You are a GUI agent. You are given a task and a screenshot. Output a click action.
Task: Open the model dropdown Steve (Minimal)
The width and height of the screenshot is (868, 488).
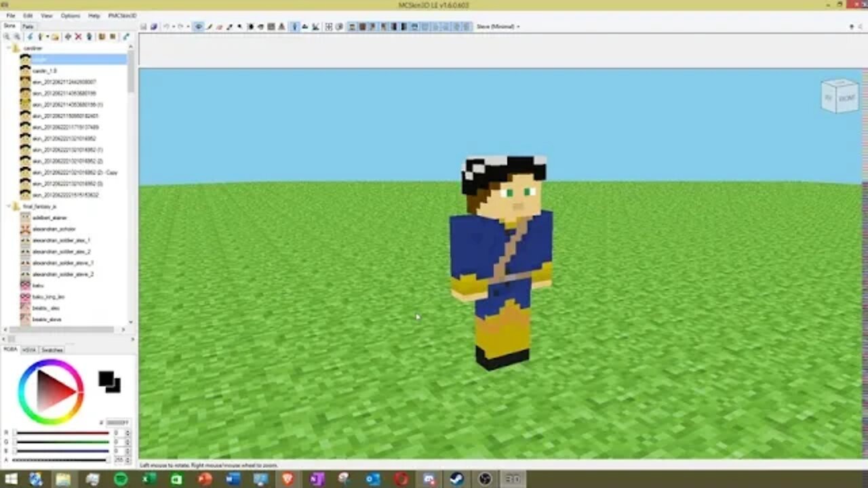point(498,26)
